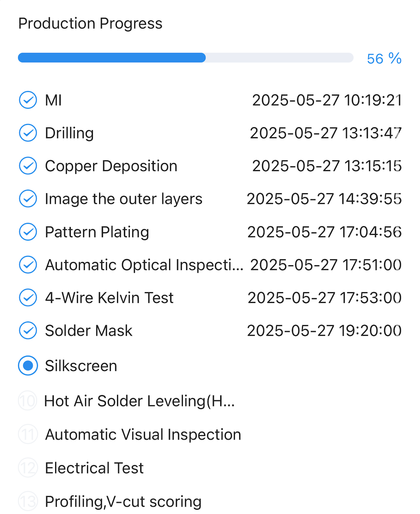Viewport: 420px width, 514px height.
Task: Click step 11 Automatic Visual Inspection circle
Action: tap(28, 435)
